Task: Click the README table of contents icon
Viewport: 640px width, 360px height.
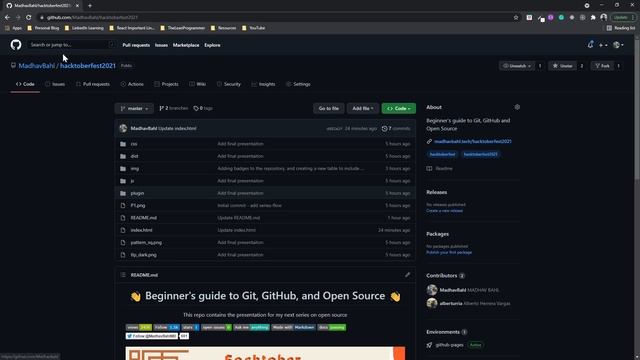Action: click(123, 275)
